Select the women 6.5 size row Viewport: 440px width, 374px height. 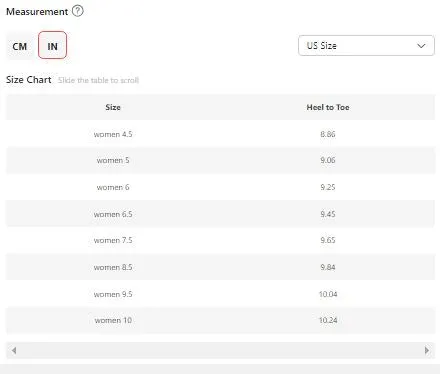[220, 214]
